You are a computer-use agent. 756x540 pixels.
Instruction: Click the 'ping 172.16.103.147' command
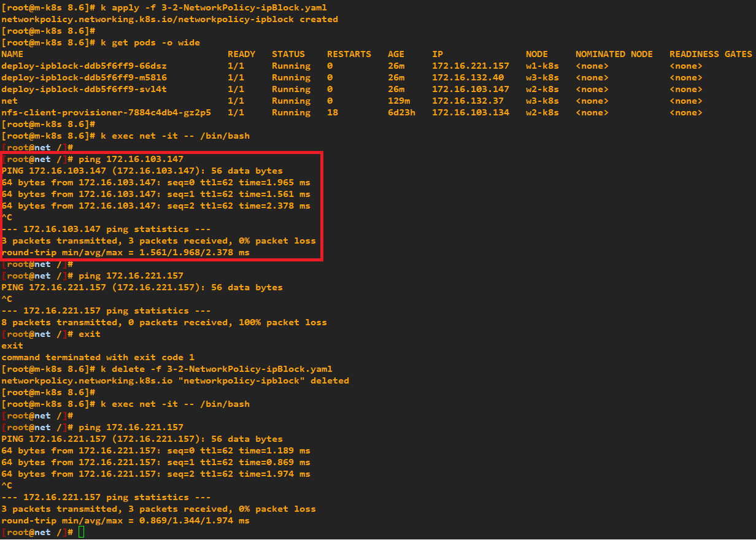pos(131,159)
